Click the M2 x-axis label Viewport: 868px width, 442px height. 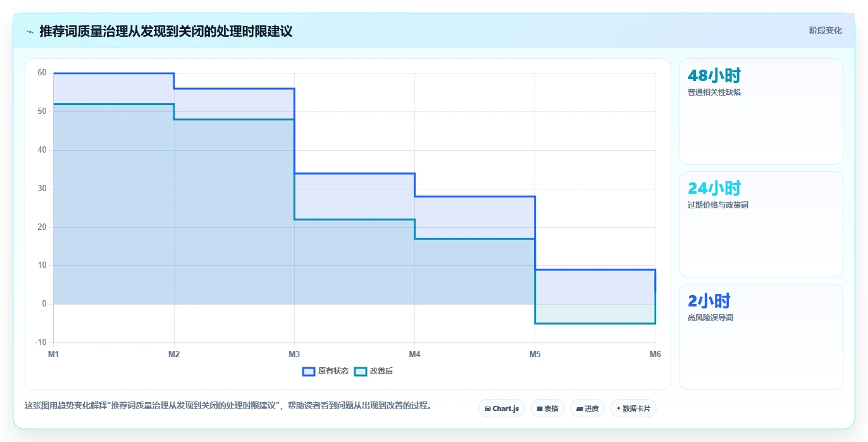coord(174,354)
